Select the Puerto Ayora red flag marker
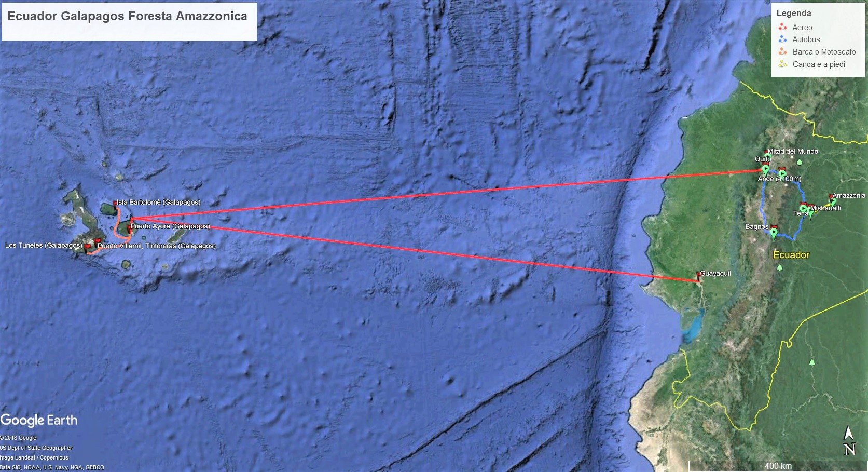The width and height of the screenshot is (868, 472). click(x=129, y=228)
